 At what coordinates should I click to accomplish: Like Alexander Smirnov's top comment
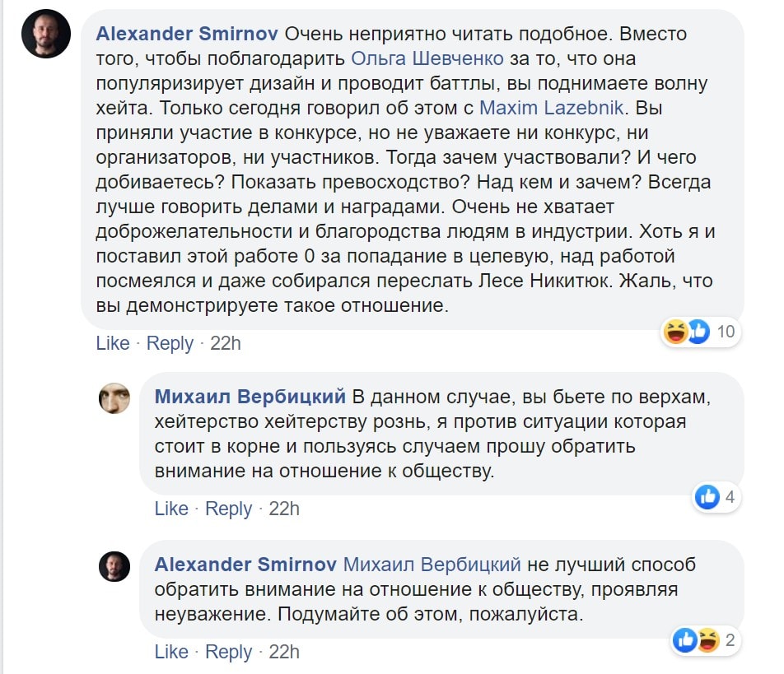coord(113,343)
